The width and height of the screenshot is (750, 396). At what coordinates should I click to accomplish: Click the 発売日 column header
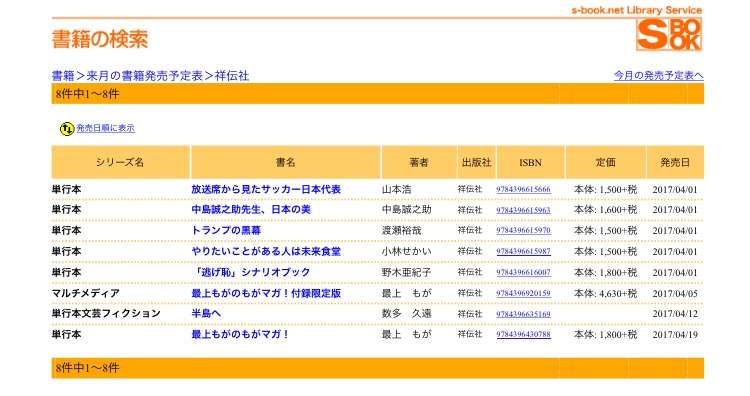coord(675,162)
